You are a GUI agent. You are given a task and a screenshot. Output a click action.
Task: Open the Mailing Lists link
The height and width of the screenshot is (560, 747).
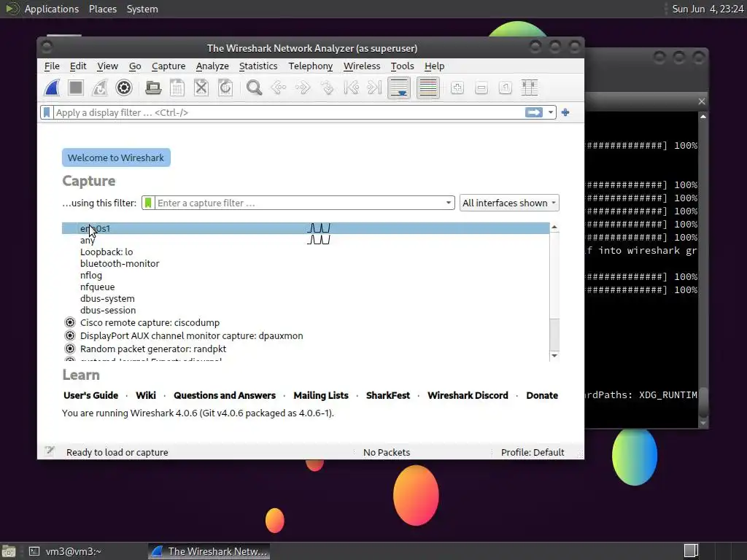pyautogui.click(x=321, y=395)
